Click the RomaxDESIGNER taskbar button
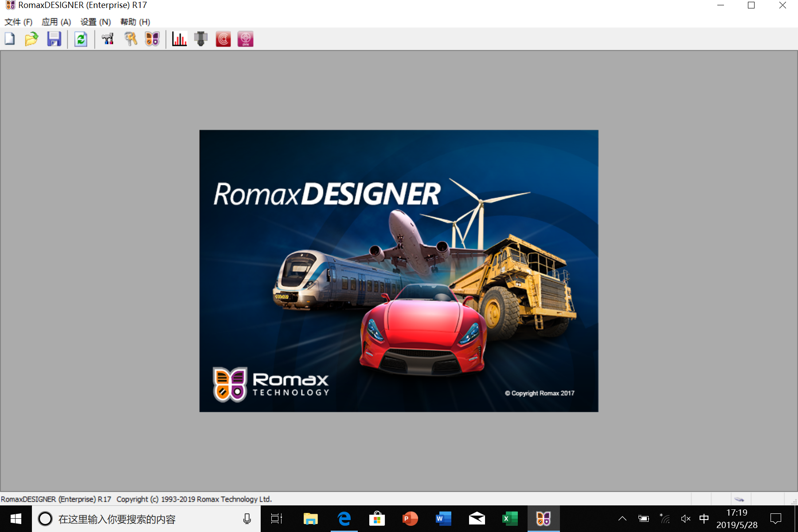Image resolution: width=798 pixels, height=532 pixels. 544,519
